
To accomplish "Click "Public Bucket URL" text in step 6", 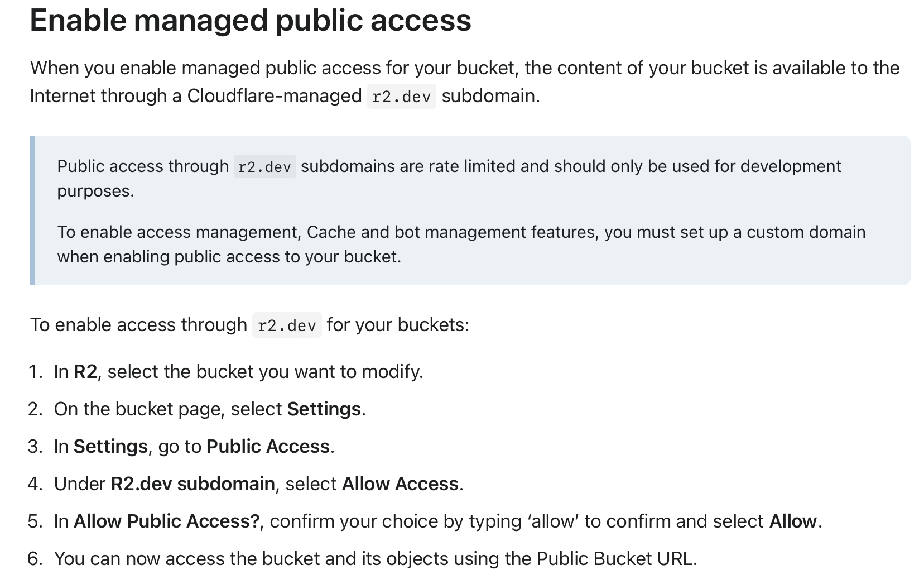I will pos(614,559).
